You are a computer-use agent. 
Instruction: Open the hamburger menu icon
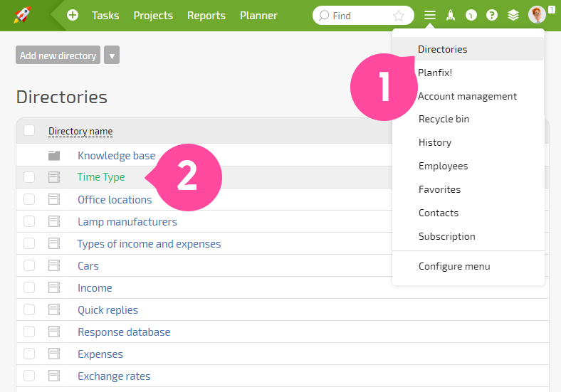[x=430, y=15]
